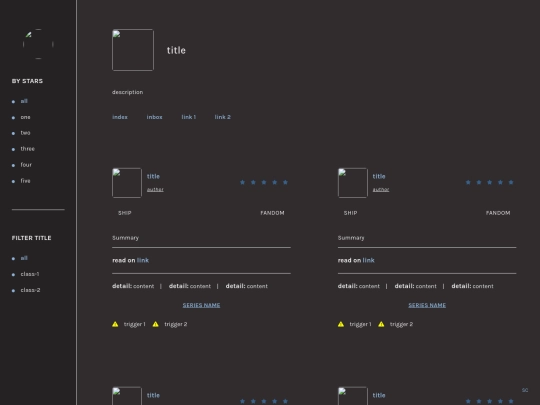
Task: Select the two stars filter
Action: pyautogui.click(x=25, y=133)
